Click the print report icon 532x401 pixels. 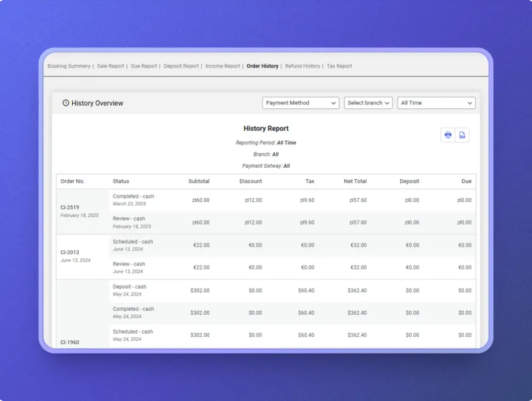(x=448, y=135)
